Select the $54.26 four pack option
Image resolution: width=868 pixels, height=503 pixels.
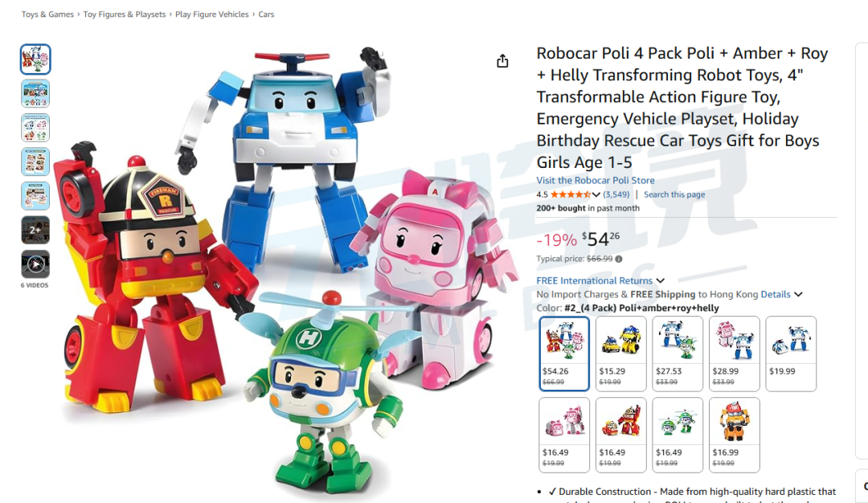564,354
